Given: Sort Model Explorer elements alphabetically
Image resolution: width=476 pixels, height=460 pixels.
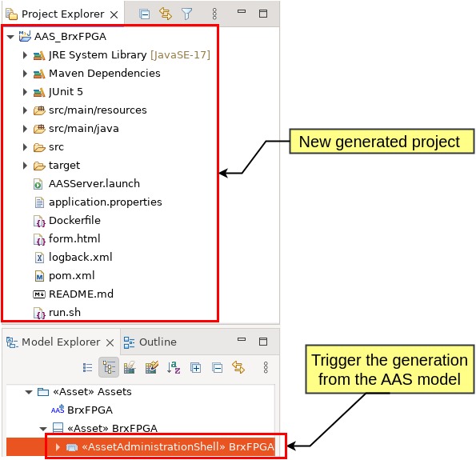Looking at the screenshot, I should pyautogui.click(x=174, y=367).
